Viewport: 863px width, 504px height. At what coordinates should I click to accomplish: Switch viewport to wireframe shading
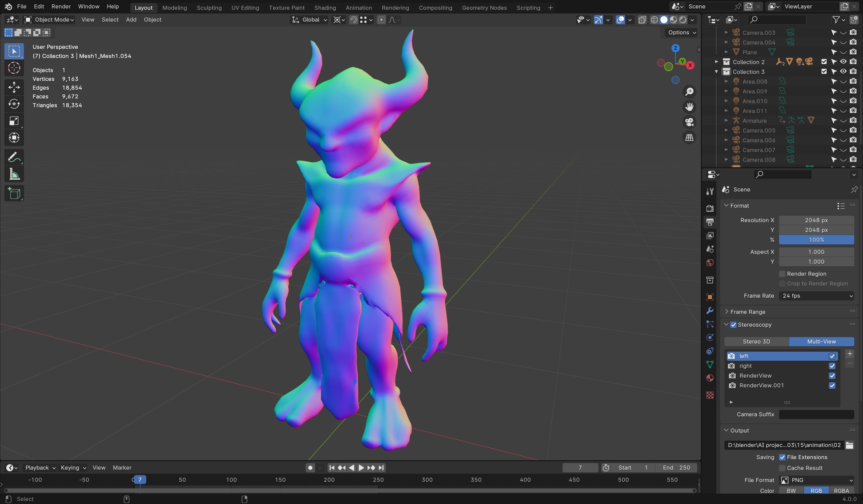654,20
